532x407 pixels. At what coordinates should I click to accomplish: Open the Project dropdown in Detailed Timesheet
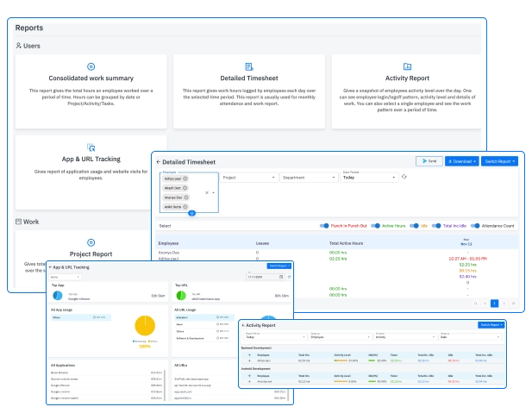pyautogui.click(x=248, y=177)
